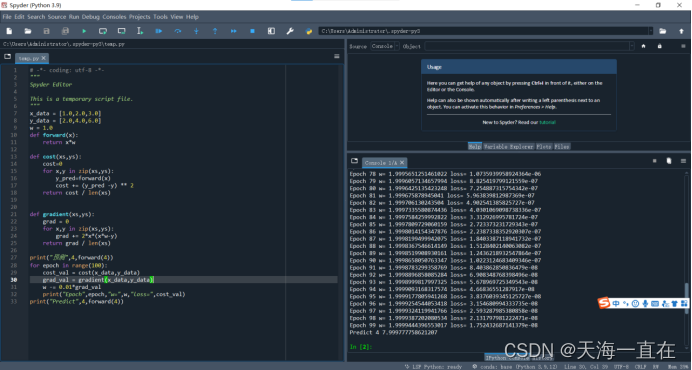
Task: Open the Search menu
Action: [x=36, y=17]
